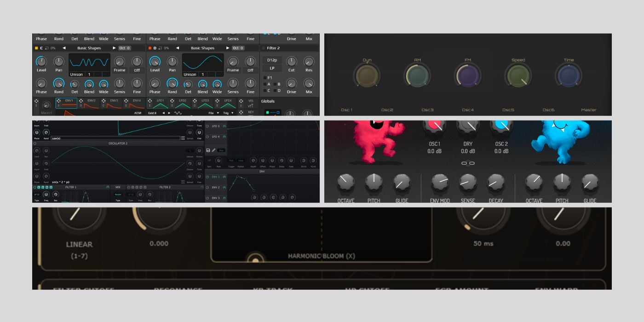Grab the VEL modulation drag-handle icon
644x322 pixels.
(241, 101)
